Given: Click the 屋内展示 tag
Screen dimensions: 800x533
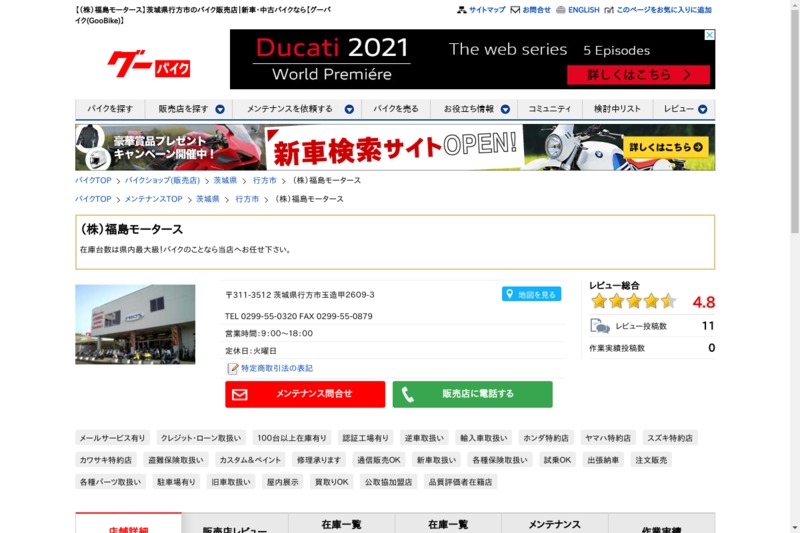Looking at the screenshot, I should point(283,482).
